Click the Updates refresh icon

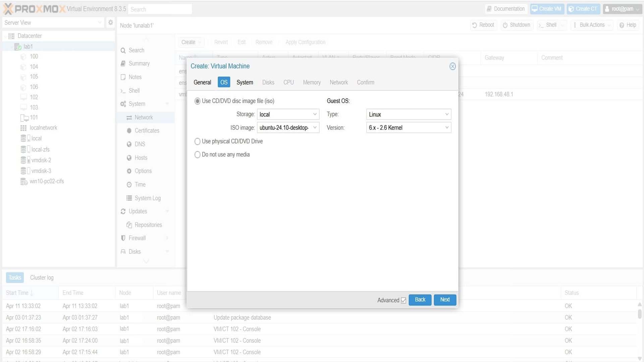click(x=123, y=212)
